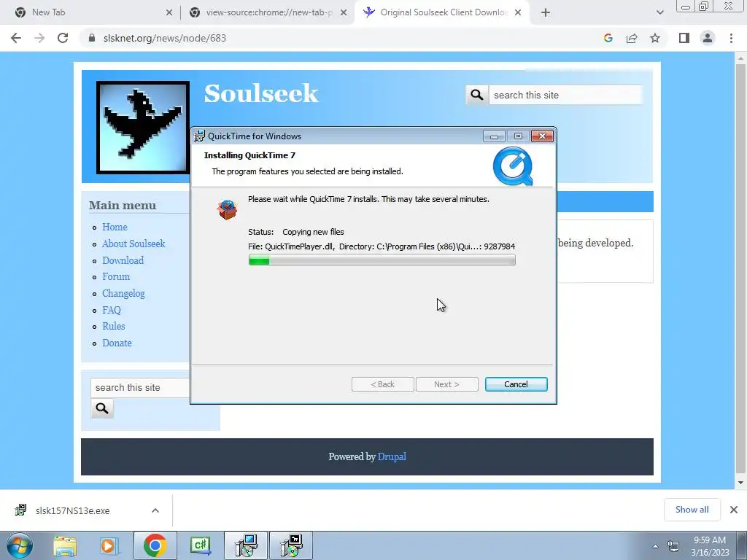Open a new tab with the plus button
This screenshot has width=747, height=560.
[x=546, y=12]
